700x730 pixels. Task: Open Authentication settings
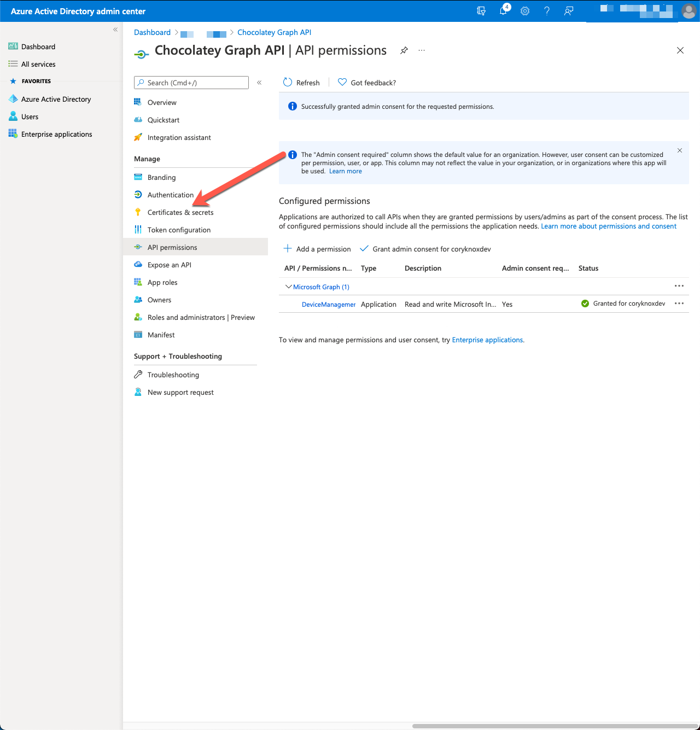tap(170, 195)
